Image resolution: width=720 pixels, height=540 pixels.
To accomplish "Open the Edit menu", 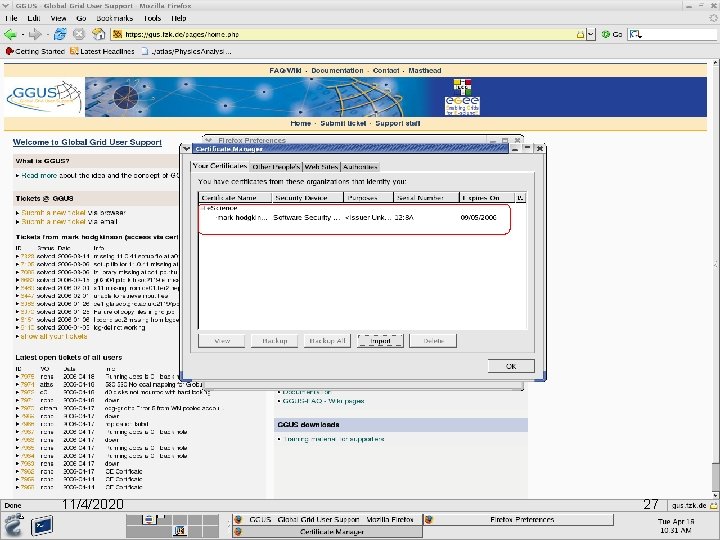I will 34,18.
